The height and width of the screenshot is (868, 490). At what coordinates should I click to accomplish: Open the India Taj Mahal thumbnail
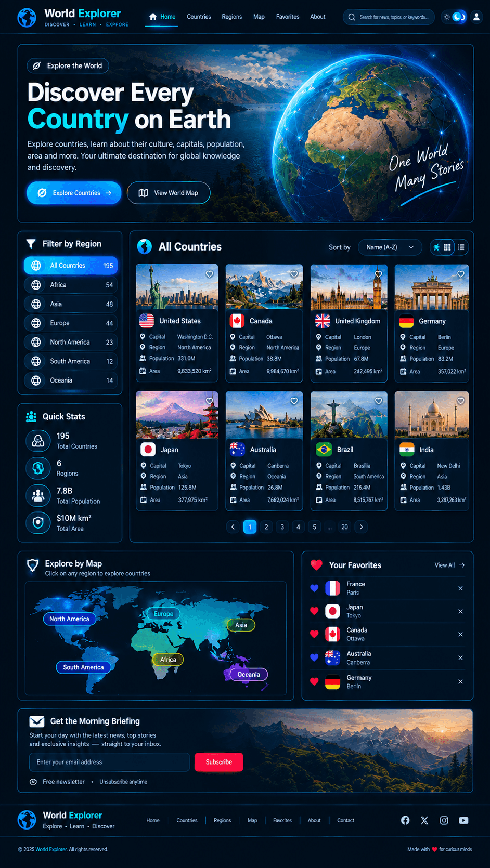(x=432, y=415)
